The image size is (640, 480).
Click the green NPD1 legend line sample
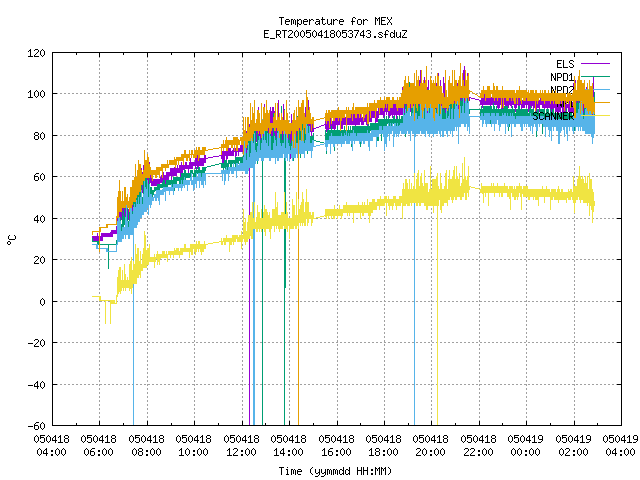(595, 76)
